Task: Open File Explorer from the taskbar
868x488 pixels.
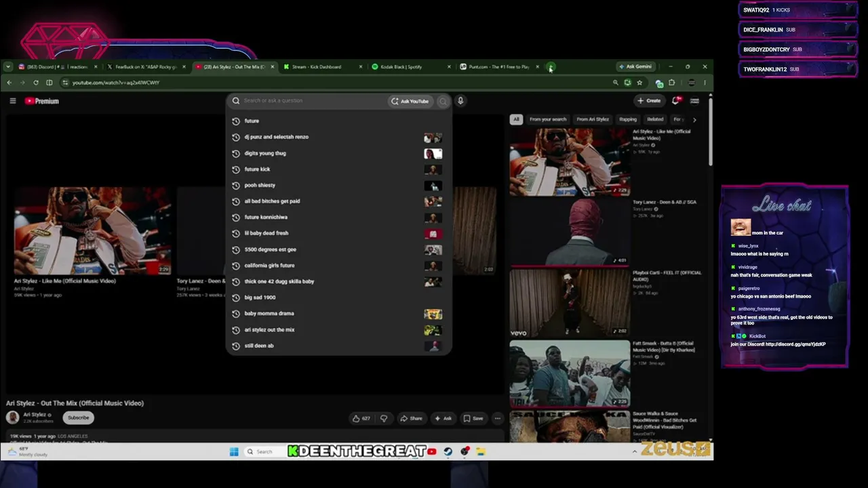Action: click(x=481, y=451)
